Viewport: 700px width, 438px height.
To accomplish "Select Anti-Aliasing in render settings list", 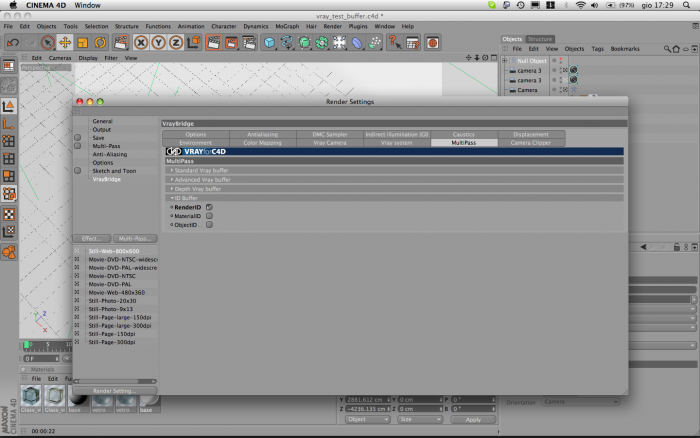I will coord(110,154).
